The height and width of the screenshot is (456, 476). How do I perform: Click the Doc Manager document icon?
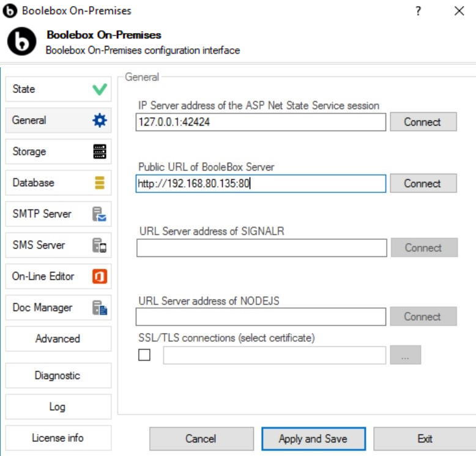pyautogui.click(x=100, y=307)
